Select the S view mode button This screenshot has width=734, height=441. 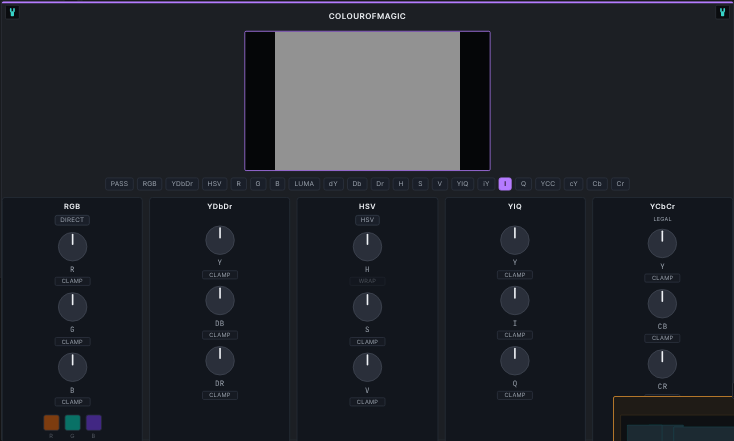(420, 184)
